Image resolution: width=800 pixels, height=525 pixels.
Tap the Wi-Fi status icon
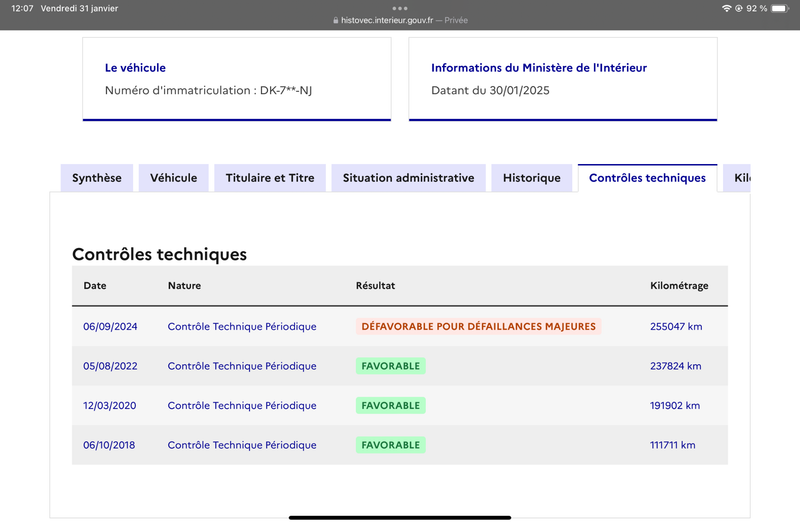[x=727, y=8]
